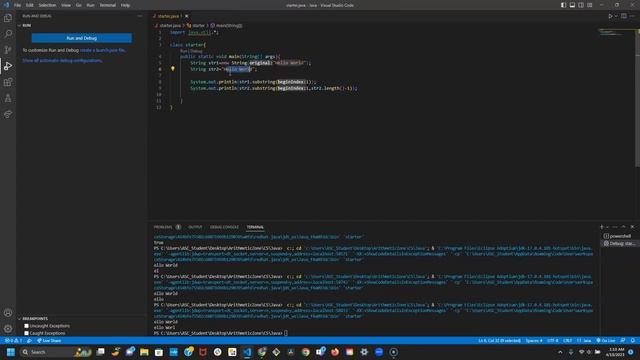Open the Source Control view

(8, 50)
